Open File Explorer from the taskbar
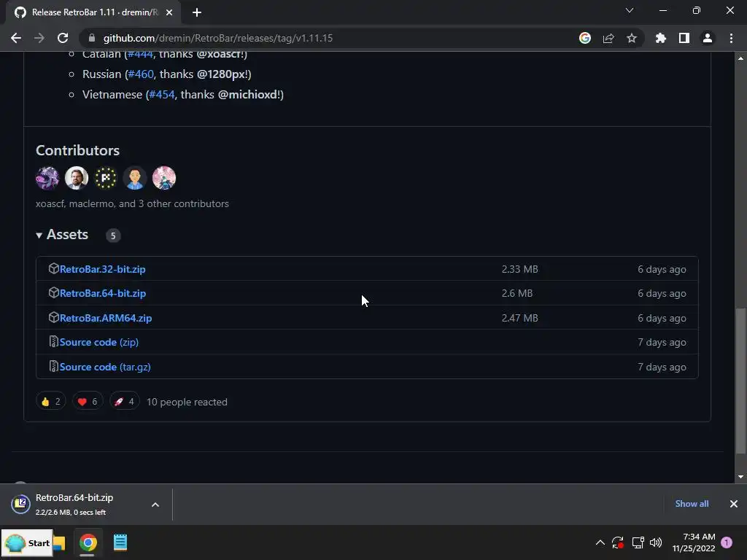The height and width of the screenshot is (560, 747). click(60, 542)
